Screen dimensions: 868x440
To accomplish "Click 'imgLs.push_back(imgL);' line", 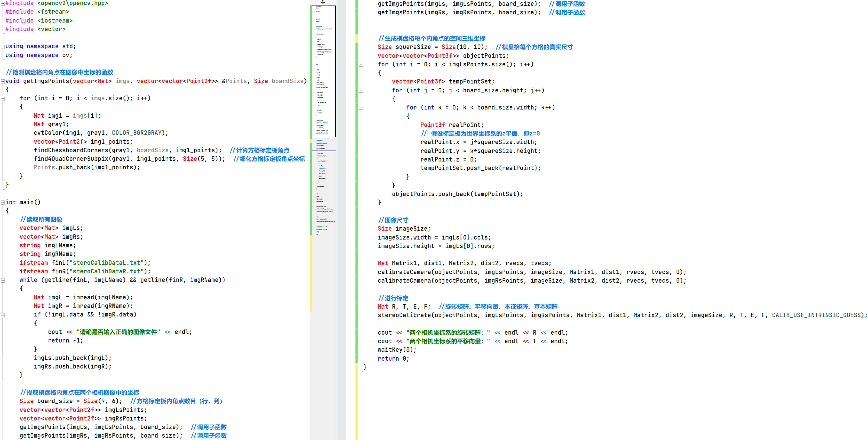I will (73, 358).
